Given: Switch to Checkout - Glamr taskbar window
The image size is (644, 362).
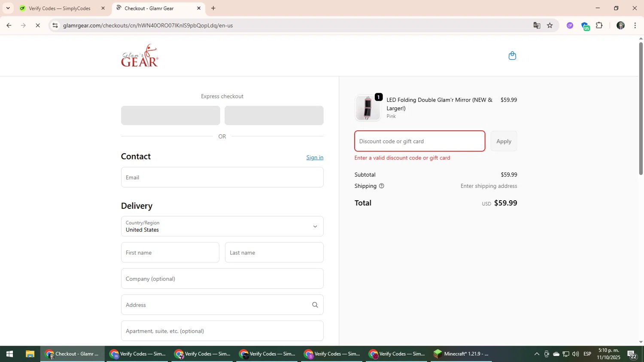Looking at the screenshot, I should (x=73, y=354).
